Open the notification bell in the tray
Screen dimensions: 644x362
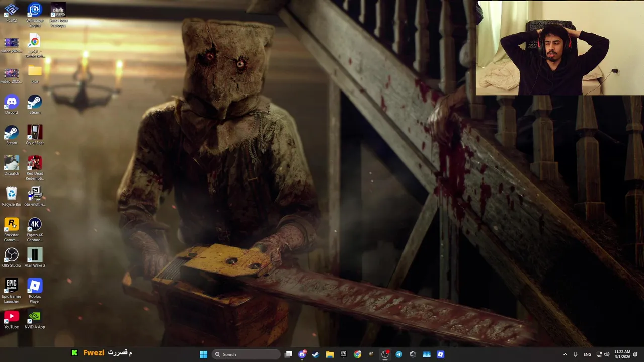coord(636,354)
